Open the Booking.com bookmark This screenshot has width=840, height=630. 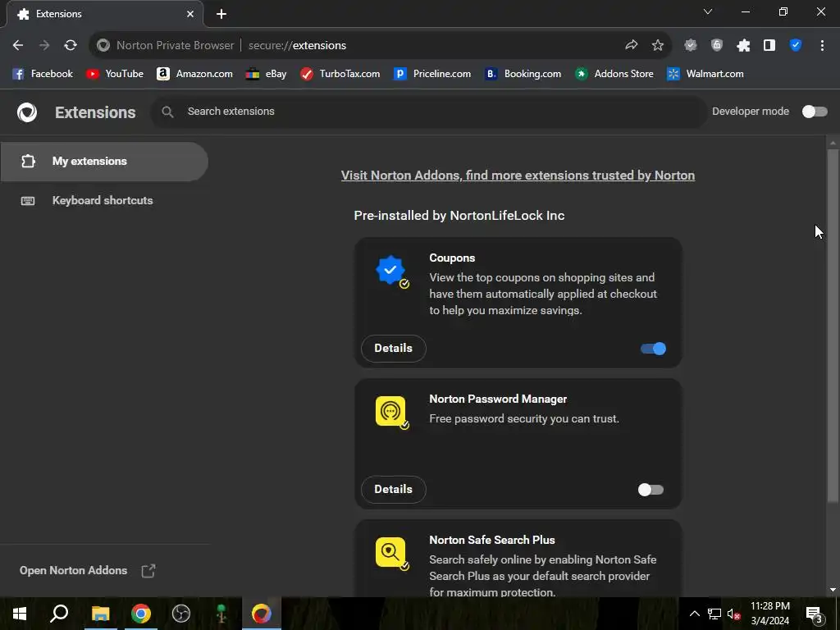523,74
